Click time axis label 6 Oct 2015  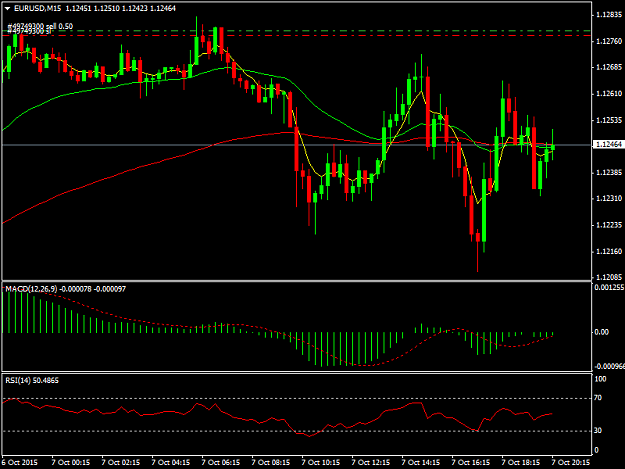tap(20, 463)
